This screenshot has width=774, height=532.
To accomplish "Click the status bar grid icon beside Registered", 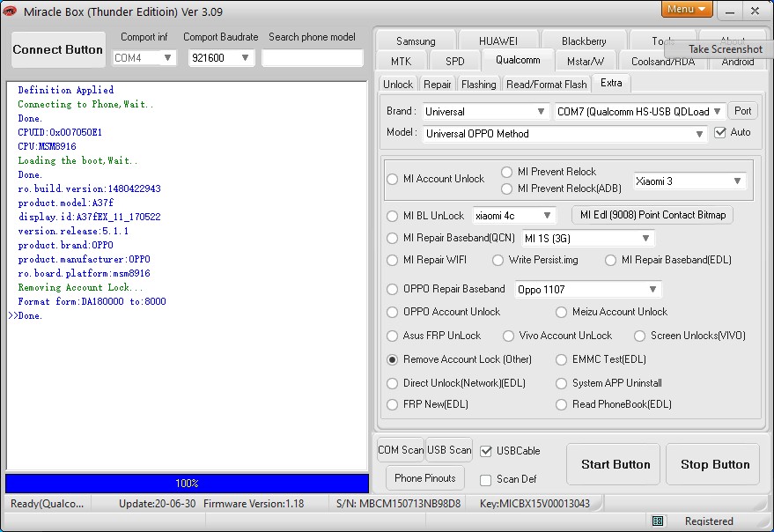I will pyautogui.click(x=658, y=521).
